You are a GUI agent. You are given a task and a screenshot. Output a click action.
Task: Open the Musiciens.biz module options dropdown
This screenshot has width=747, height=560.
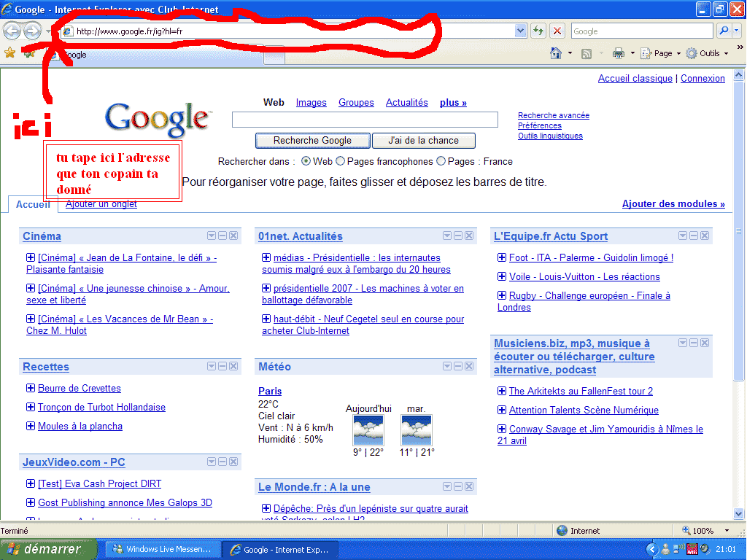click(683, 343)
